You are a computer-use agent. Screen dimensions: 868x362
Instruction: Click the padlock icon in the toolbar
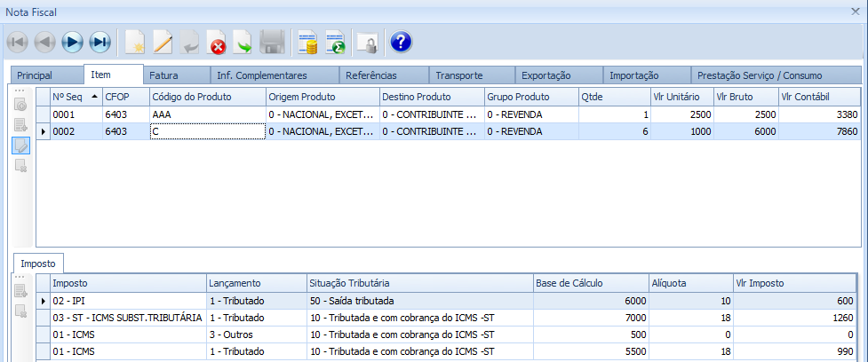pos(366,41)
